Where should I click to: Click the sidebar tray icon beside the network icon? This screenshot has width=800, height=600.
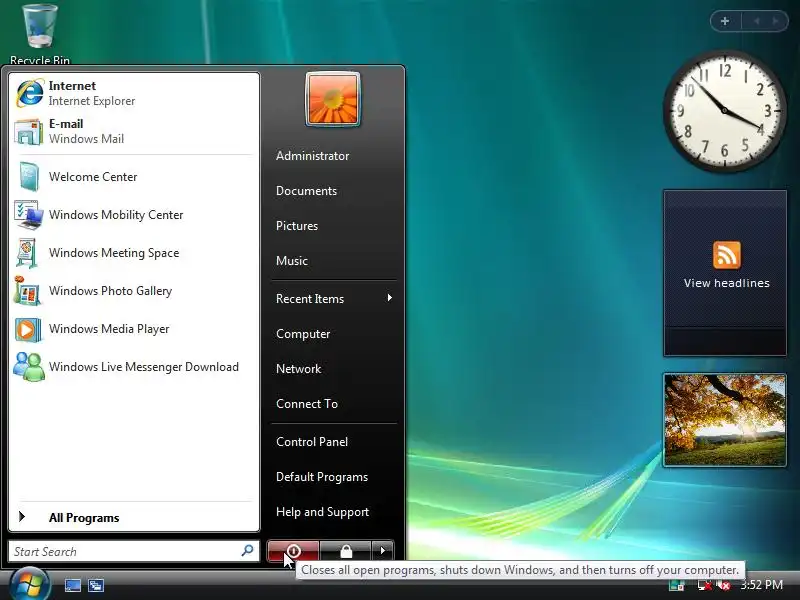tap(677, 585)
